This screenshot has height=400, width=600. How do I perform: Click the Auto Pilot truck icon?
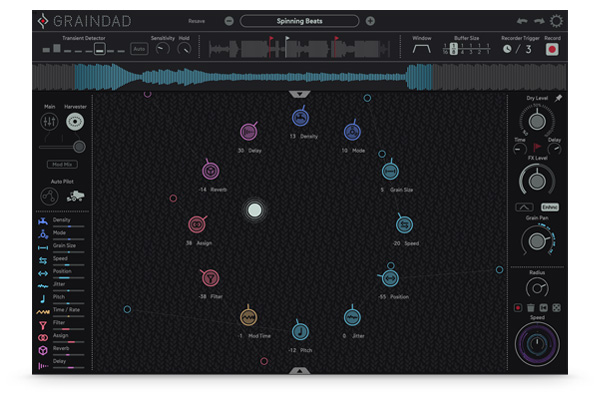coord(74,196)
